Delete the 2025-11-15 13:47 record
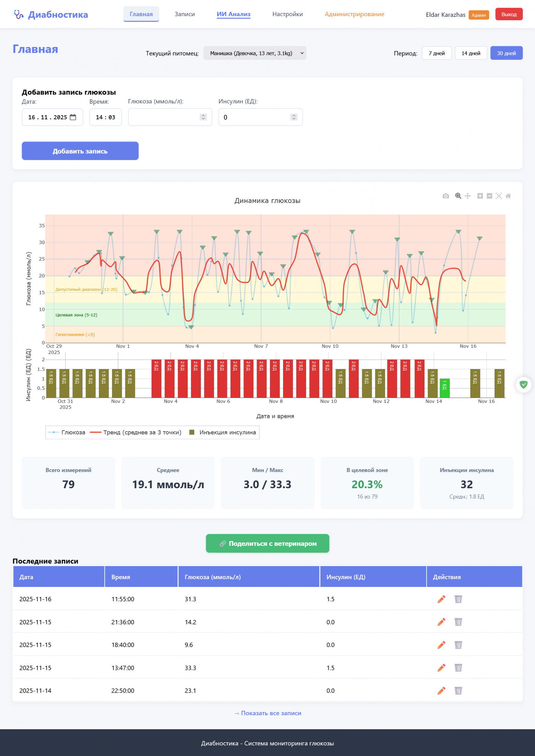The width and height of the screenshot is (535, 756). 458,668
